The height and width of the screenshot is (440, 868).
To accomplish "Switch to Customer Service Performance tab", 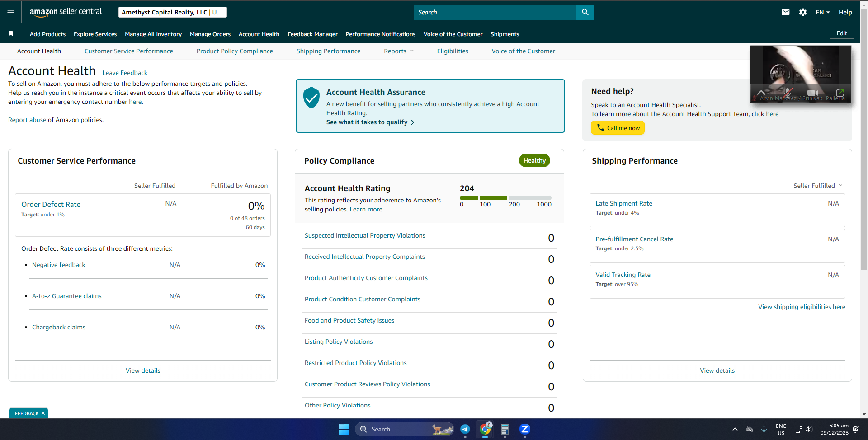I will tap(129, 51).
